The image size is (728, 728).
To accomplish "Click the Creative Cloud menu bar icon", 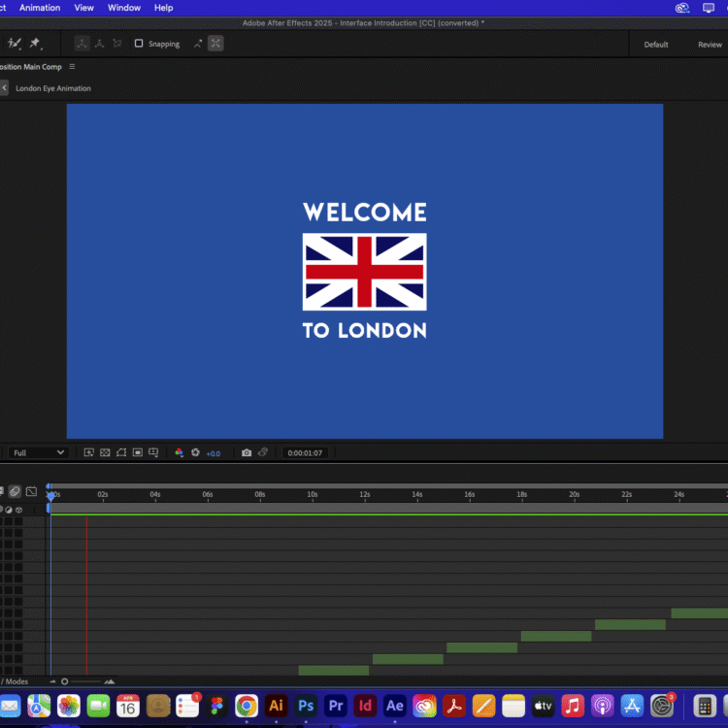I will point(682,8).
